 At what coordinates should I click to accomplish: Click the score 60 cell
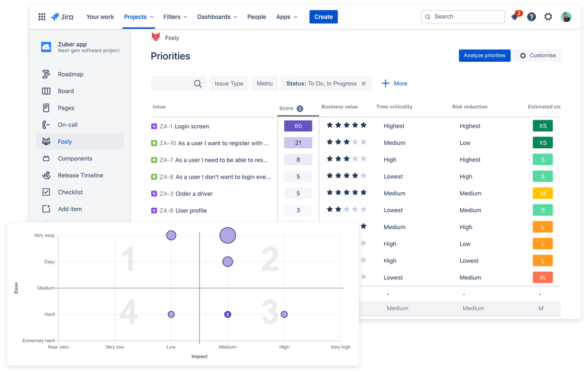(x=298, y=126)
